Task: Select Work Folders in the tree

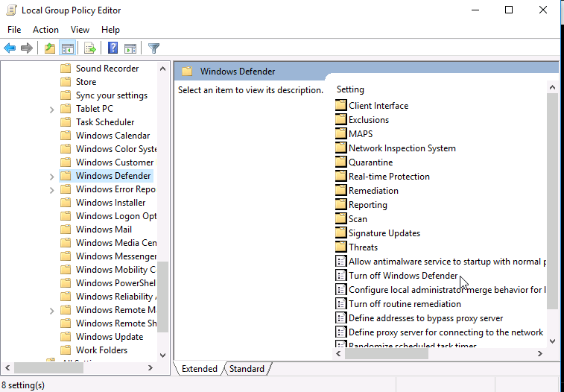Action: (101, 350)
